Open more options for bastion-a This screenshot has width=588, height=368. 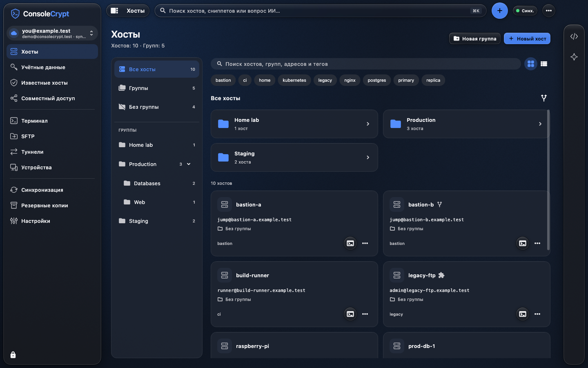365,243
